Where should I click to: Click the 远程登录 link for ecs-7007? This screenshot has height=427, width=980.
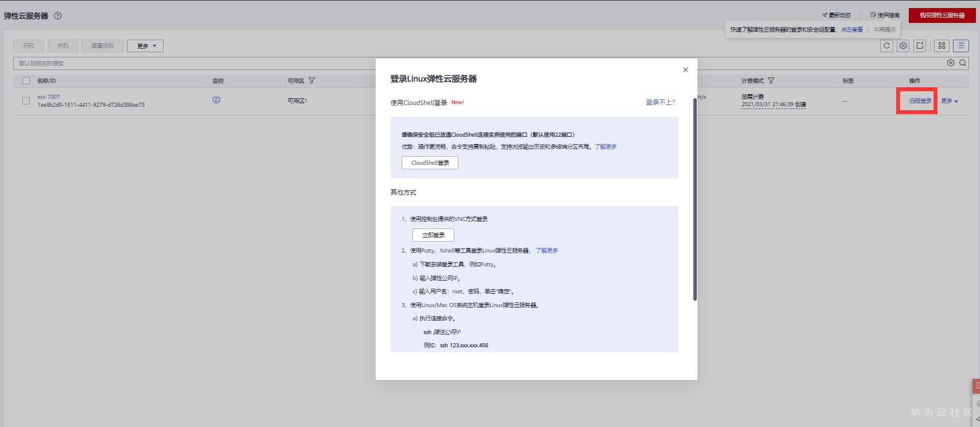920,101
